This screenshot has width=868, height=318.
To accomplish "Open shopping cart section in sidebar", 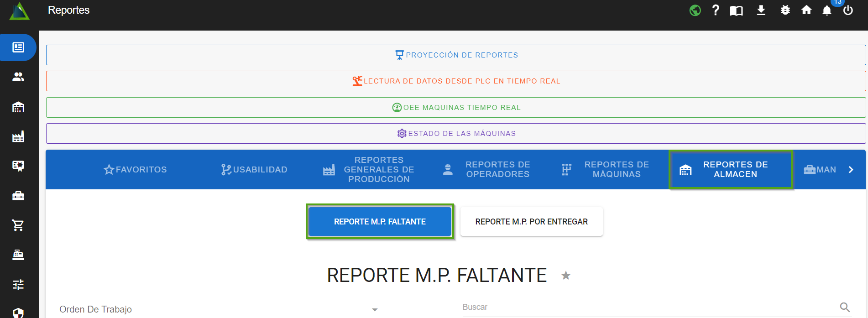I will (18, 225).
